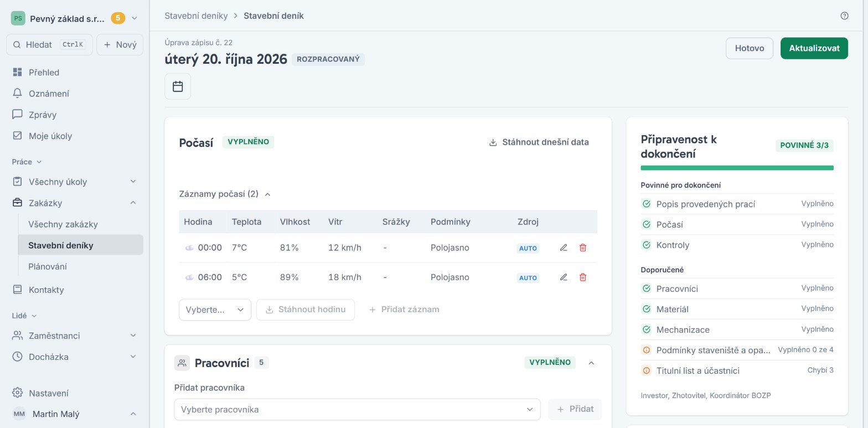This screenshot has width=868, height=428.
Task: Open Plánování under Zakázky
Action: coord(81,266)
